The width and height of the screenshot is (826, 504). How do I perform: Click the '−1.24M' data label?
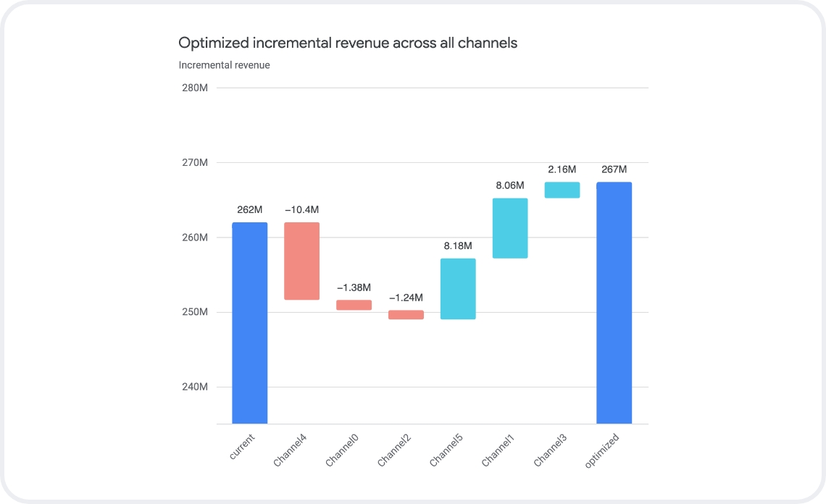pyautogui.click(x=406, y=298)
